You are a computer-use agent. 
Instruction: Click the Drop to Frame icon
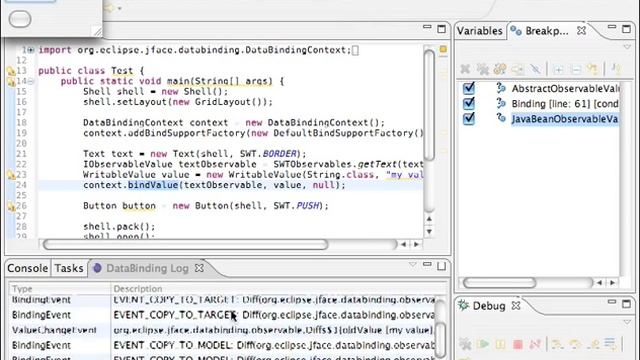(611, 344)
